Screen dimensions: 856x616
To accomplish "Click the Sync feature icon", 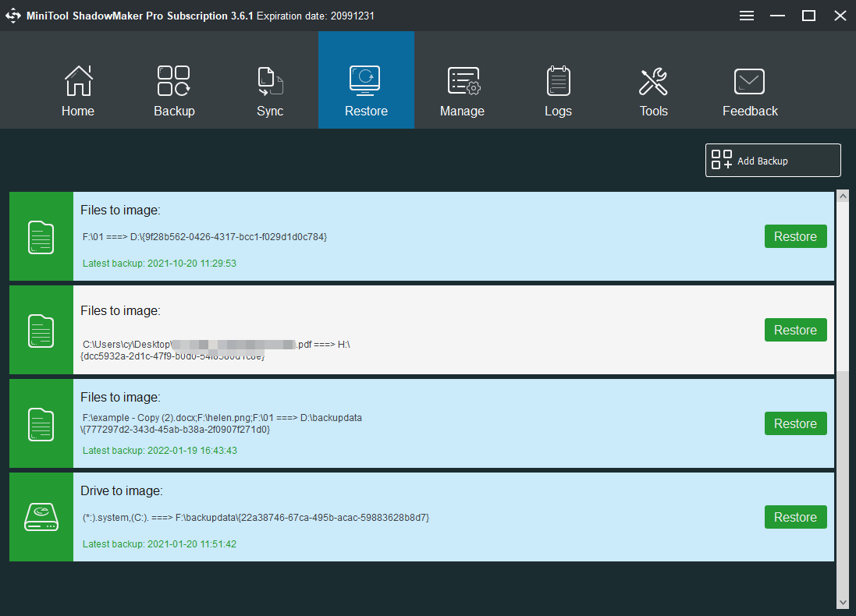I will click(x=270, y=80).
